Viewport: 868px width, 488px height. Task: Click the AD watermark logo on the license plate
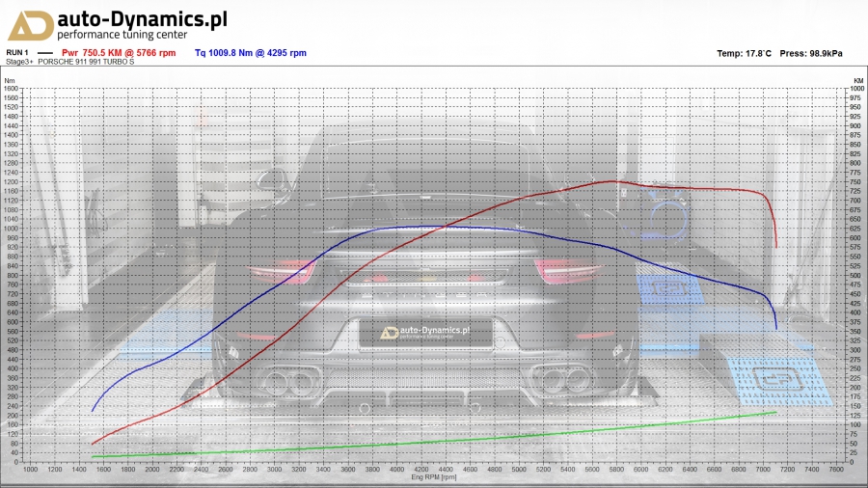click(x=390, y=333)
